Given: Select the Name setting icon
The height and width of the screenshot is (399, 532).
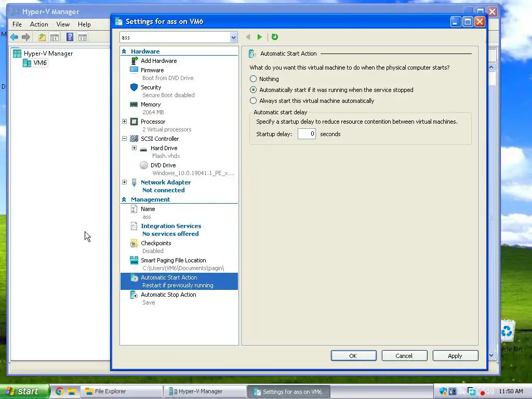Looking at the screenshot, I should (x=134, y=209).
